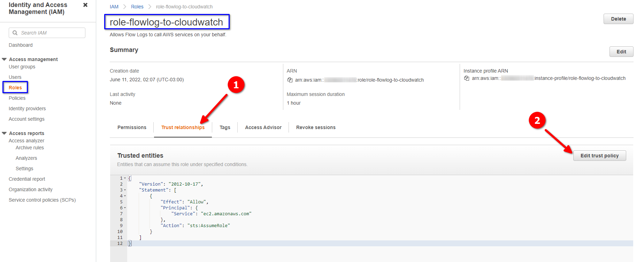Viewport: 644px width, 262px height.
Task: Click the instance profile ARN text
Action: (x=549, y=78)
